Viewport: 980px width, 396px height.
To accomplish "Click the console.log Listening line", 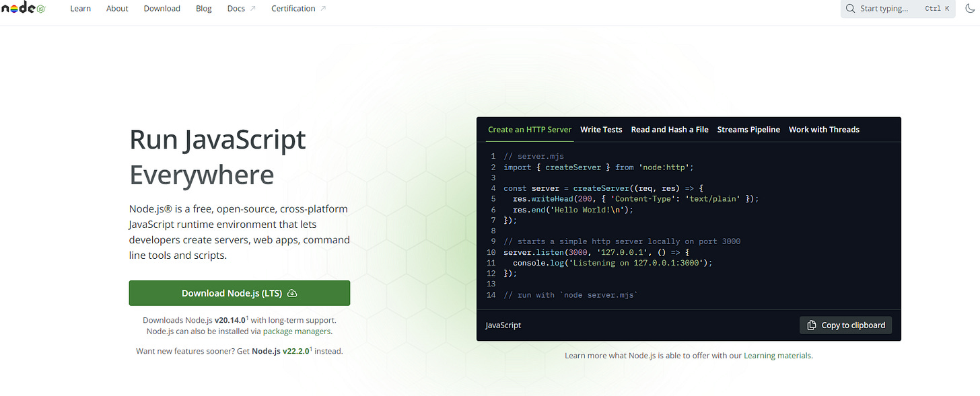I will [x=612, y=263].
